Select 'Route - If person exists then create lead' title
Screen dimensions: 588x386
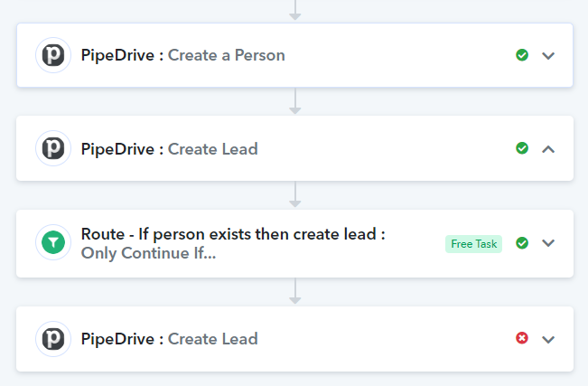coord(233,234)
